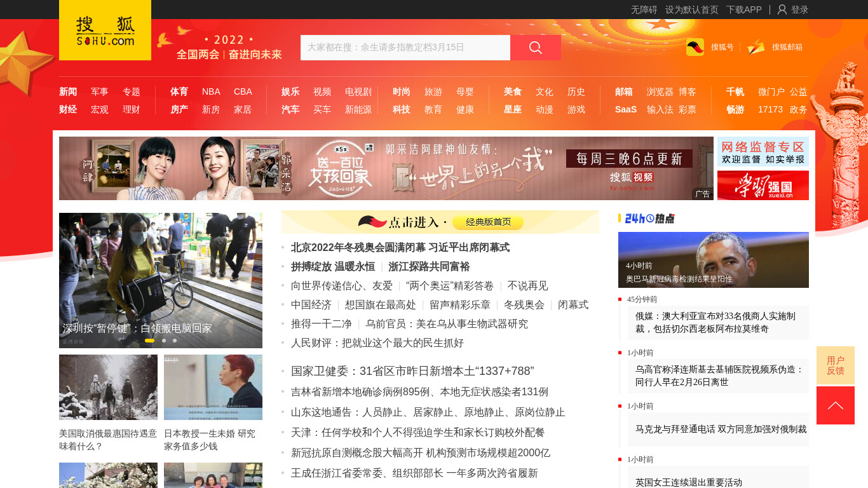Open the 搜狐邮箱 mail icon

pos(756,47)
